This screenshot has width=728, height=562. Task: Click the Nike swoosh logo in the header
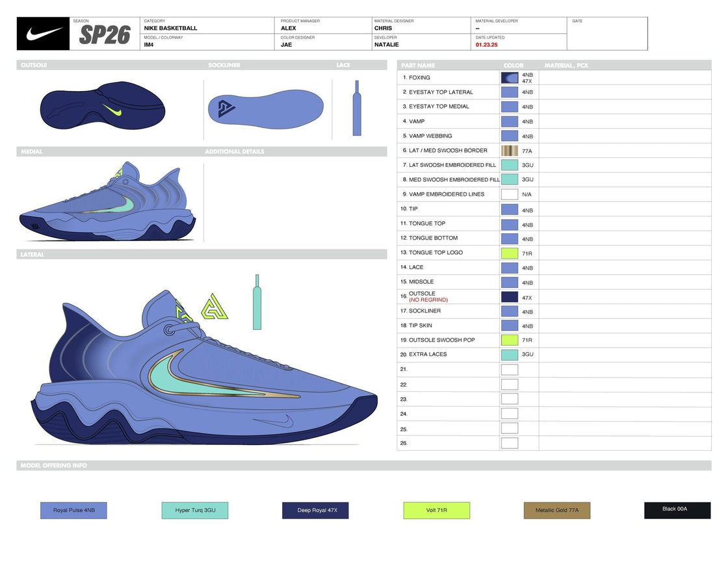click(x=43, y=33)
